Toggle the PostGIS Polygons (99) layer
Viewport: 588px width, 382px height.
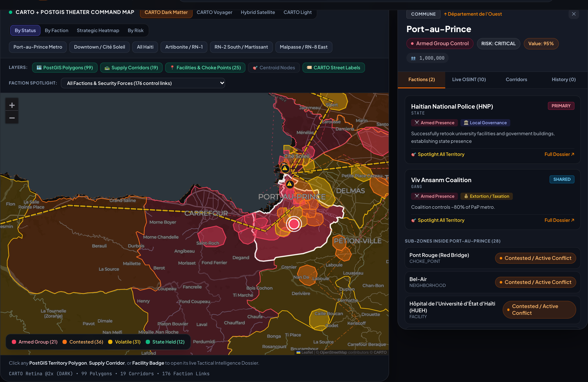65,67
